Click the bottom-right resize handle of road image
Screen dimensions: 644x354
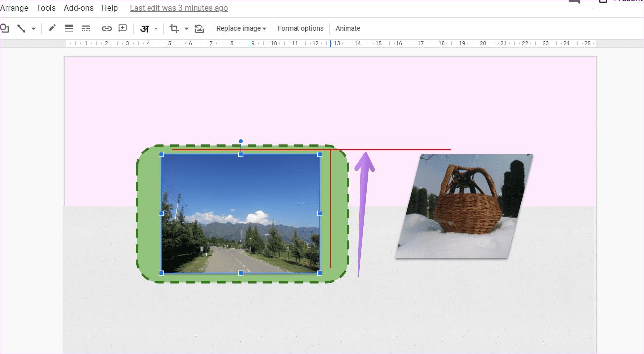320,273
